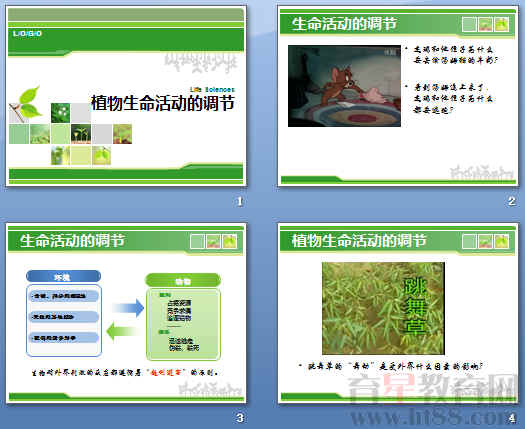
Task: Click the sprout photo tile on slide 1
Action: click(81, 134)
